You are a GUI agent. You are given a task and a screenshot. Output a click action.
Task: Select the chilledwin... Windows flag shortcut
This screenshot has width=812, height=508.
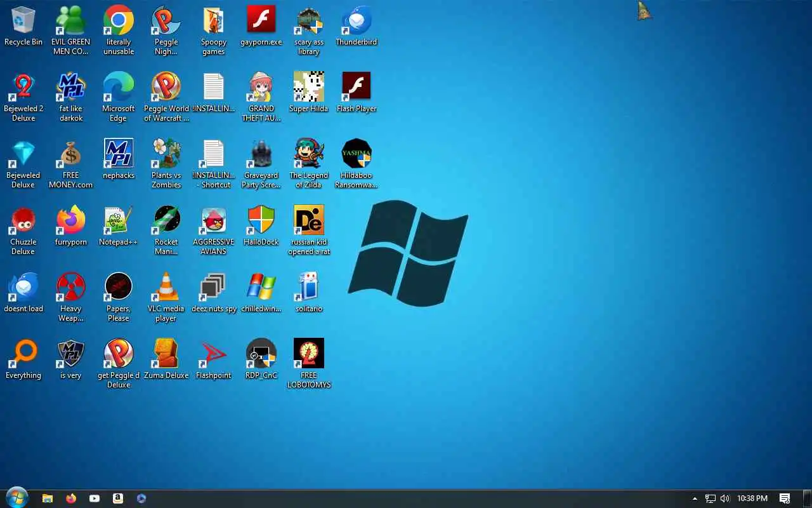point(261,293)
